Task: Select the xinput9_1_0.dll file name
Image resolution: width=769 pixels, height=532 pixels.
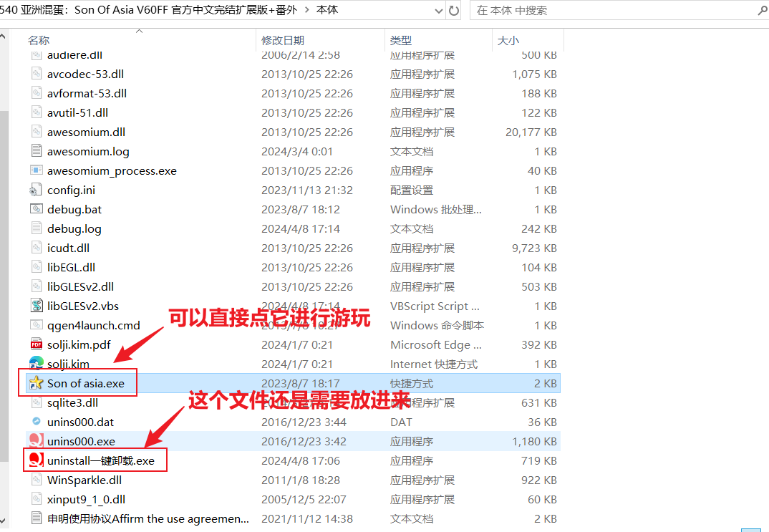Action: pos(87,499)
